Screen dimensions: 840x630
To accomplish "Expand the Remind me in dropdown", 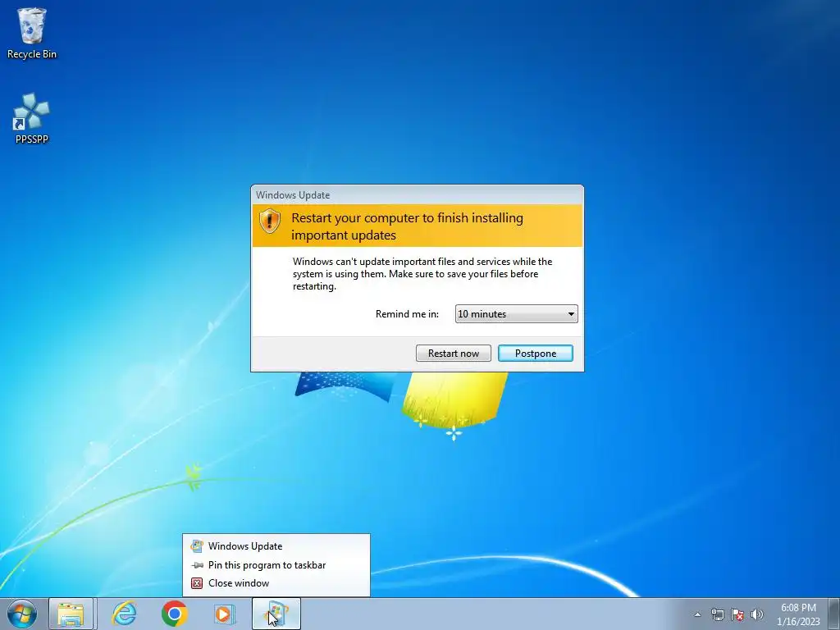I will (x=517, y=314).
